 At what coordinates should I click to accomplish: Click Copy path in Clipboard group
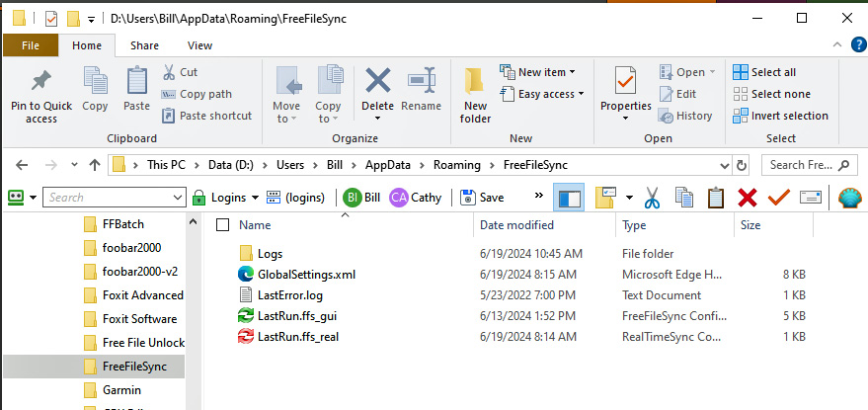pos(197,94)
